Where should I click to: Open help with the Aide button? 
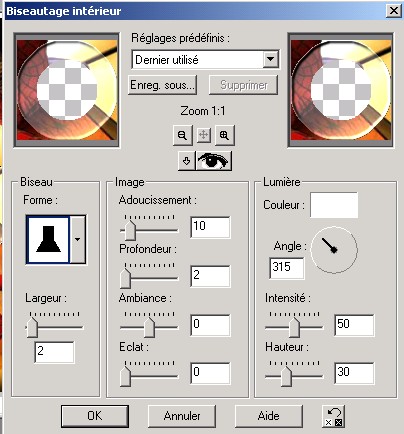click(269, 416)
